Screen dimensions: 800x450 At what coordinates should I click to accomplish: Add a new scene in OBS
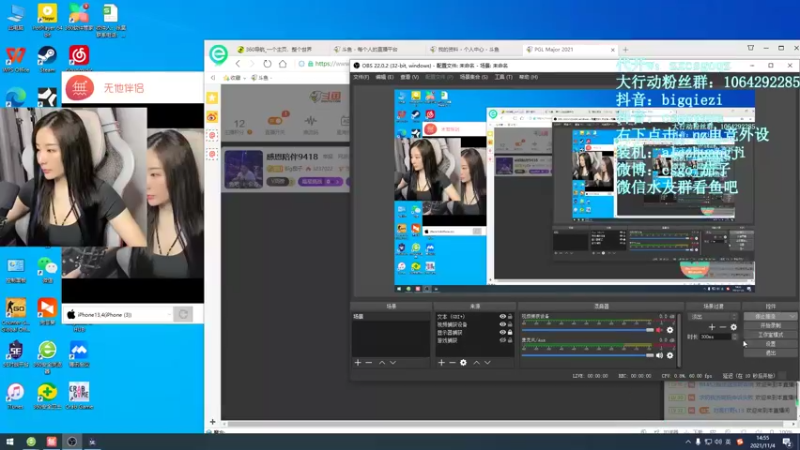[358, 363]
